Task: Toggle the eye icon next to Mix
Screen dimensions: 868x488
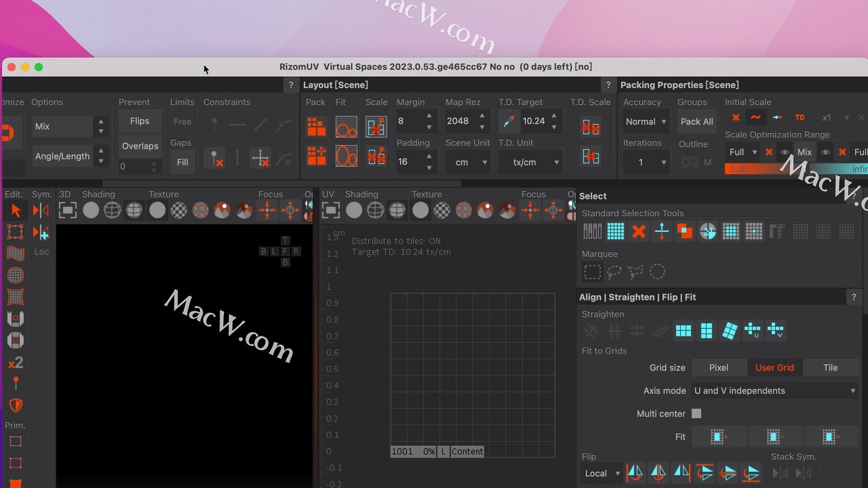Action: tap(826, 152)
